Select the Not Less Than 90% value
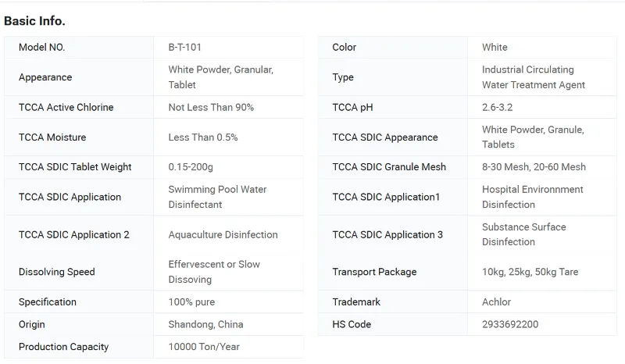Viewport: 625px width, 364px height. click(211, 107)
